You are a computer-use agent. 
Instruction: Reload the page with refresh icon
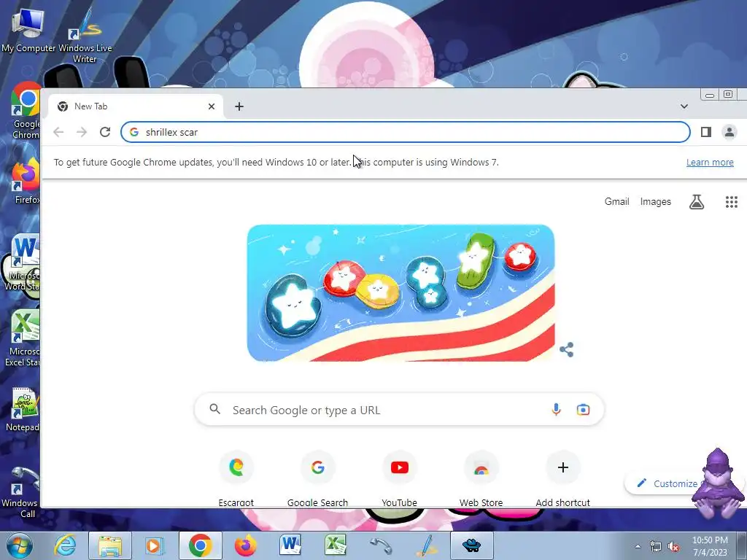(x=105, y=132)
